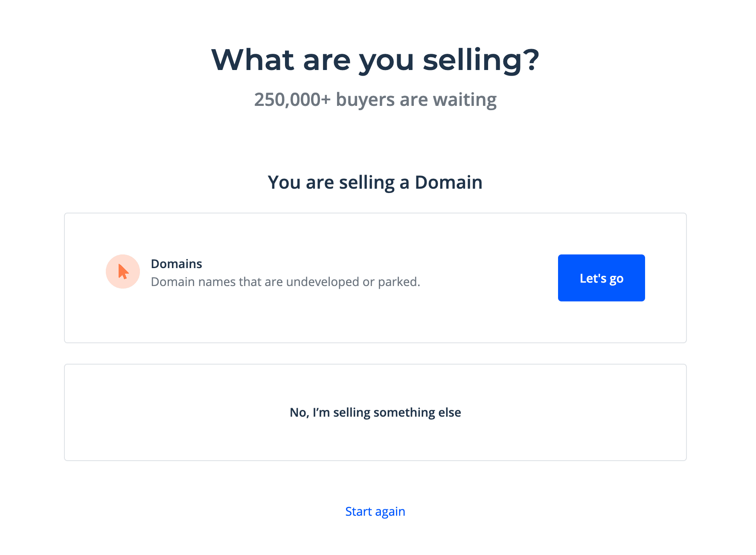Dismiss domain choice with Start again
This screenshot has height=555, width=756.
[375, 511]
